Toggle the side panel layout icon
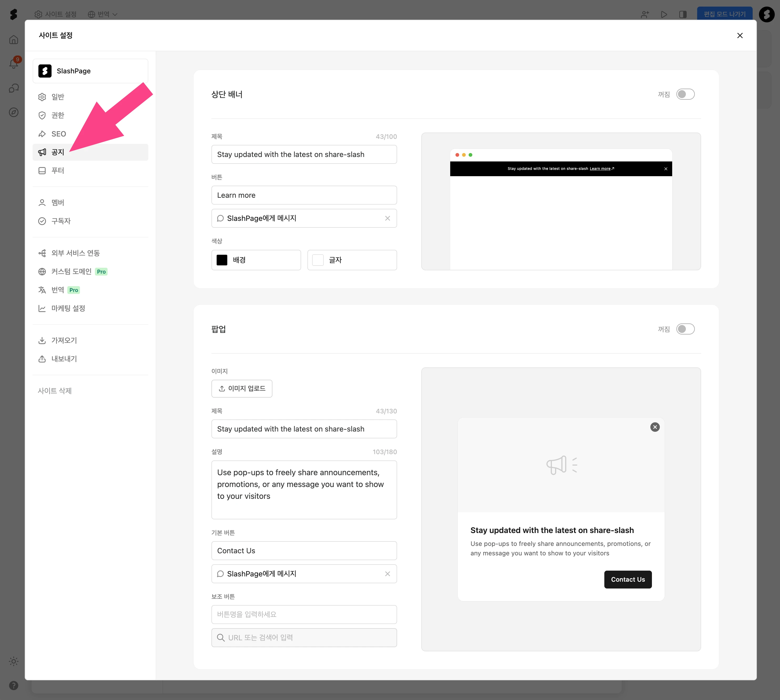Image resolution: width=780 pixels, height=700 pixels. coord(683,15)
